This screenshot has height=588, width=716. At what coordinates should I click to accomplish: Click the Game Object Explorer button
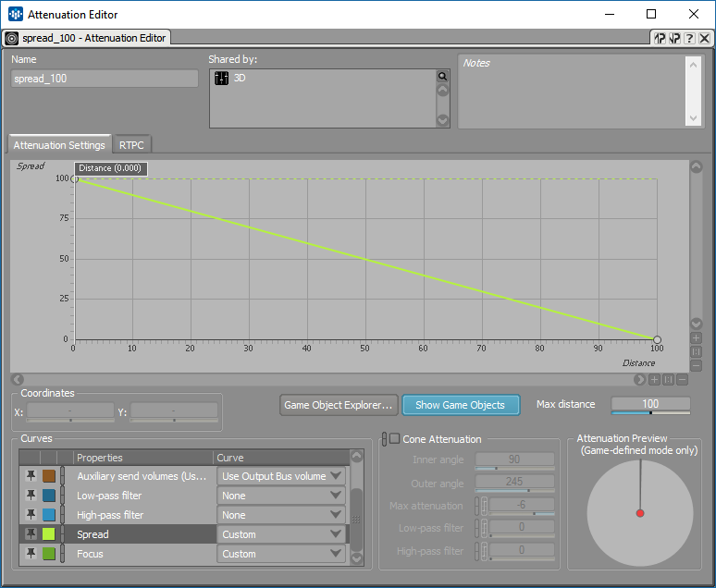click(339, 405)
